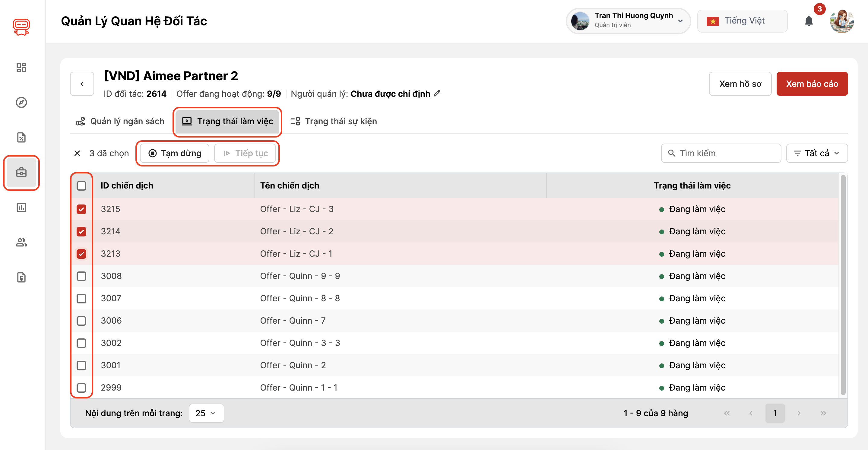
Task: Open the notification bell icon
Action: coord(808,21)
